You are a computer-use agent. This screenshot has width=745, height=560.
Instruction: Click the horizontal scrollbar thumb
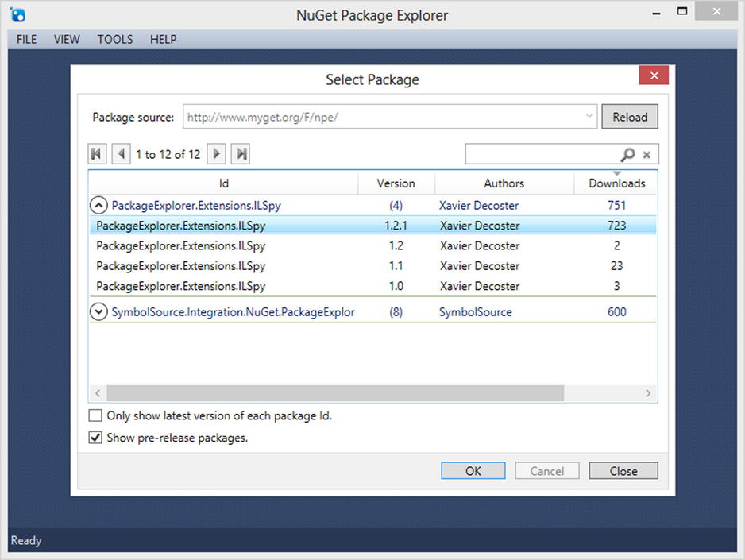335,393
